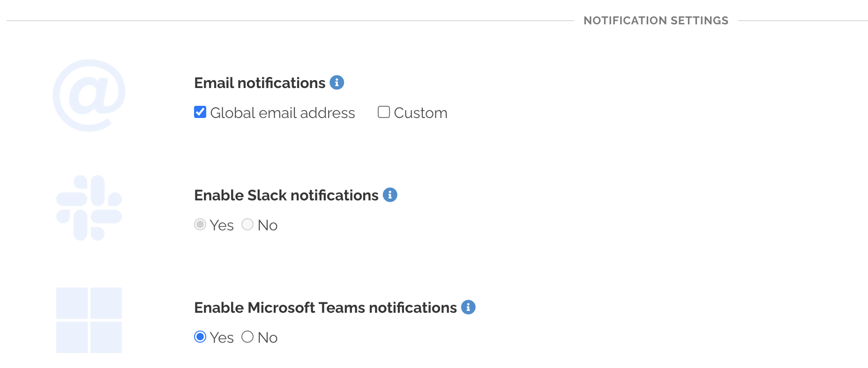Click the Enable Slack notifications heading
Image resolution: width=868 pixels, height=368 pixels.
[x=287, y=195]
